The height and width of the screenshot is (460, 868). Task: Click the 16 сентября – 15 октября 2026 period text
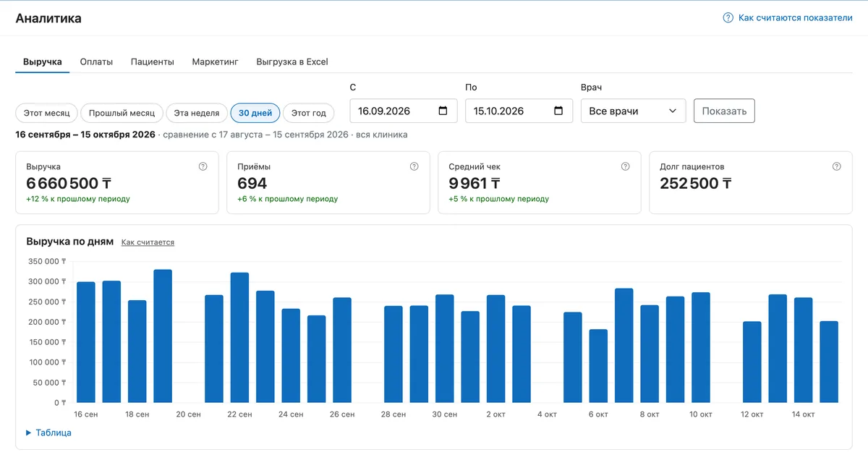[x=85, y=135]
